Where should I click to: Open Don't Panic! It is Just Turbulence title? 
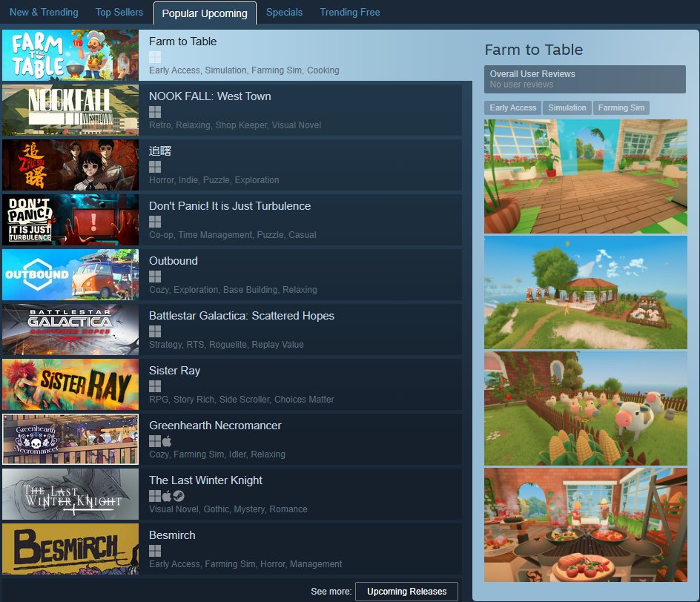(x=230, y=206)
